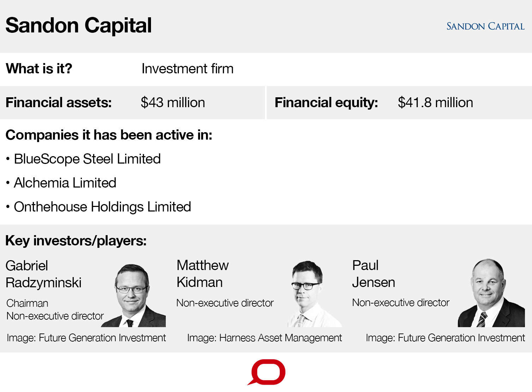The image size is (532, 392).
Task: Select Alchemia Limited list item
Action: click(65, 183)
